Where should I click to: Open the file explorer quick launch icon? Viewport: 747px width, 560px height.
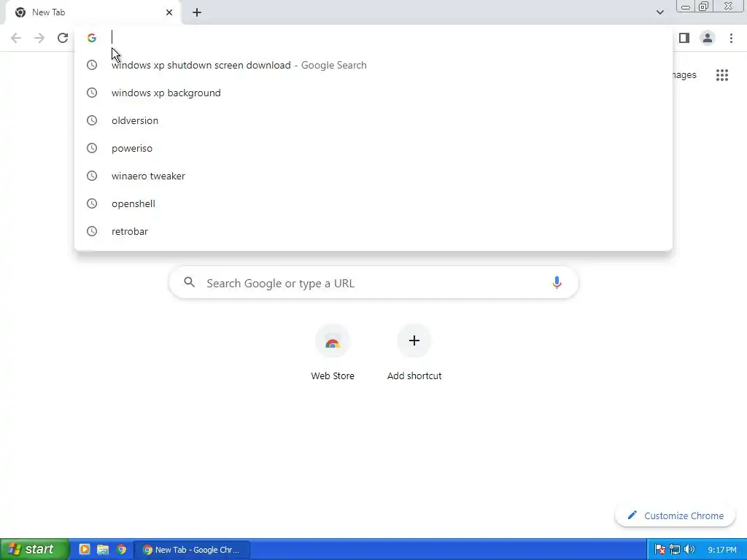pos(102,549)
